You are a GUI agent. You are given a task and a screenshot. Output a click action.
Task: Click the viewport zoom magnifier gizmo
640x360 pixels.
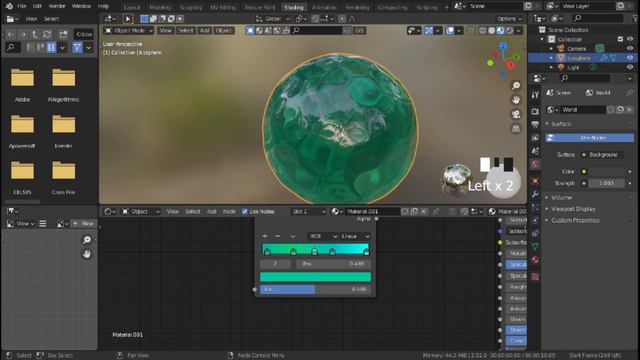click(516, 85)
